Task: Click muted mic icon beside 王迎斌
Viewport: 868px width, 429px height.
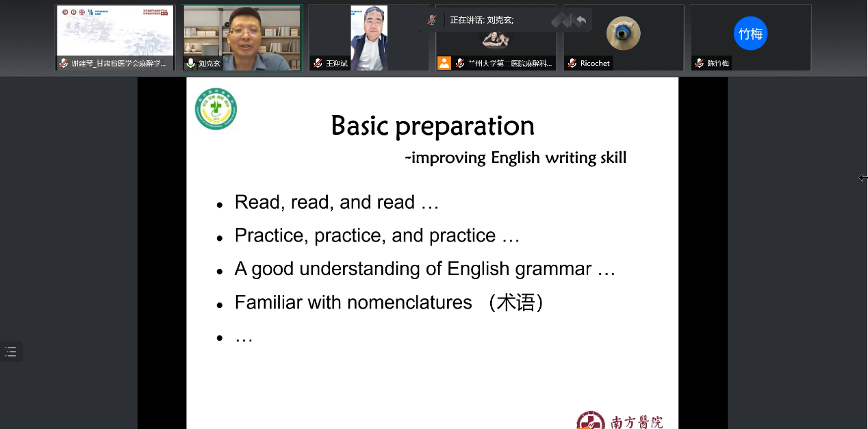Action: click(318, 63)
